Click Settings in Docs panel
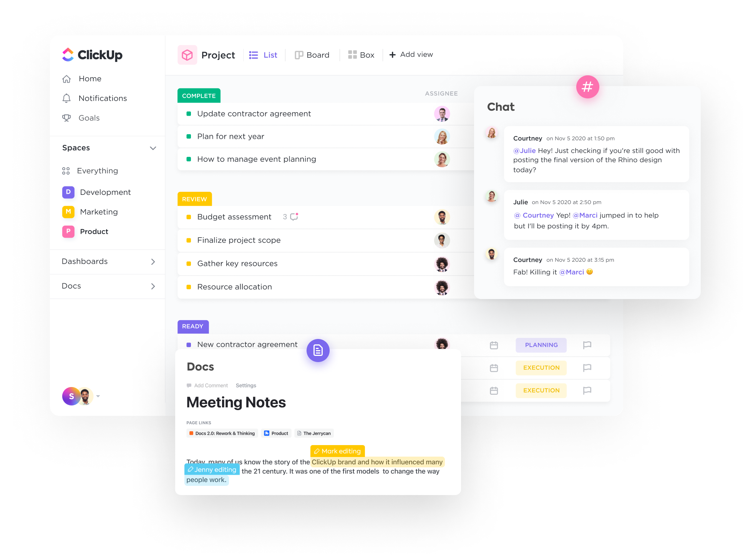The height and width of the screenshot is (560, 743). 246,385
